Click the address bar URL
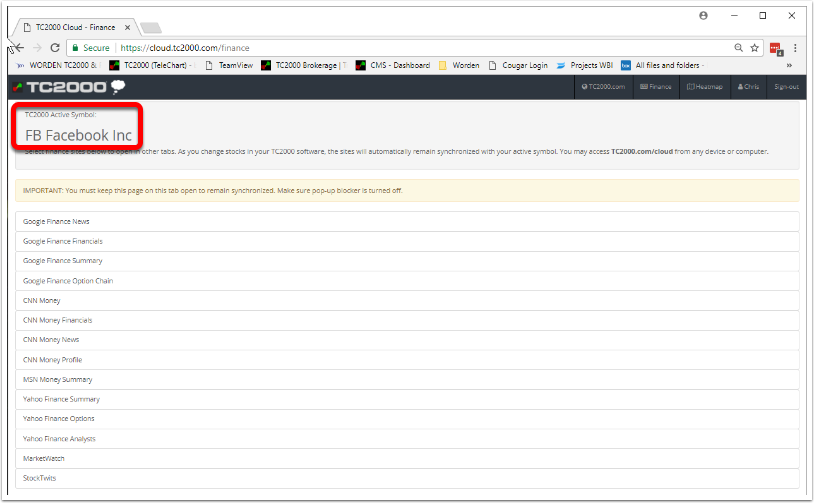The height and width of the screenshot is (503, 814). pyautogui.click(x=185, y=48)
